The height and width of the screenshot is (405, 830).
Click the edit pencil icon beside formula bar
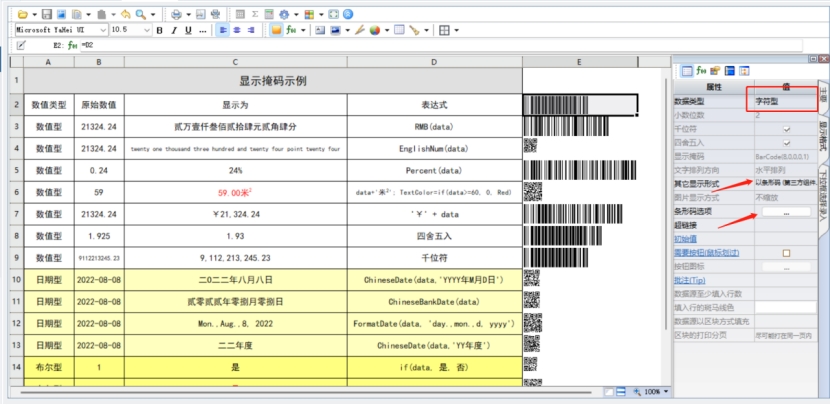point(21,46)
